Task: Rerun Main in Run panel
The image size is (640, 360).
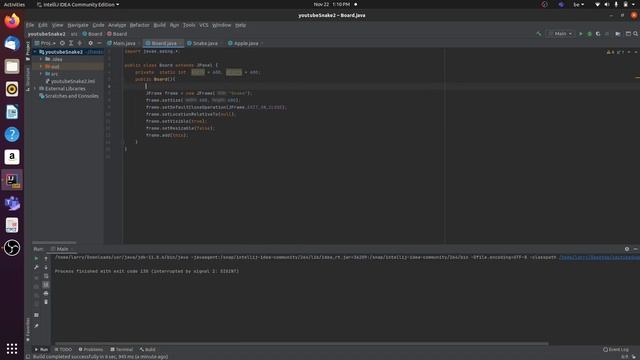Action: pyautogui.click(x=36, y=258)
